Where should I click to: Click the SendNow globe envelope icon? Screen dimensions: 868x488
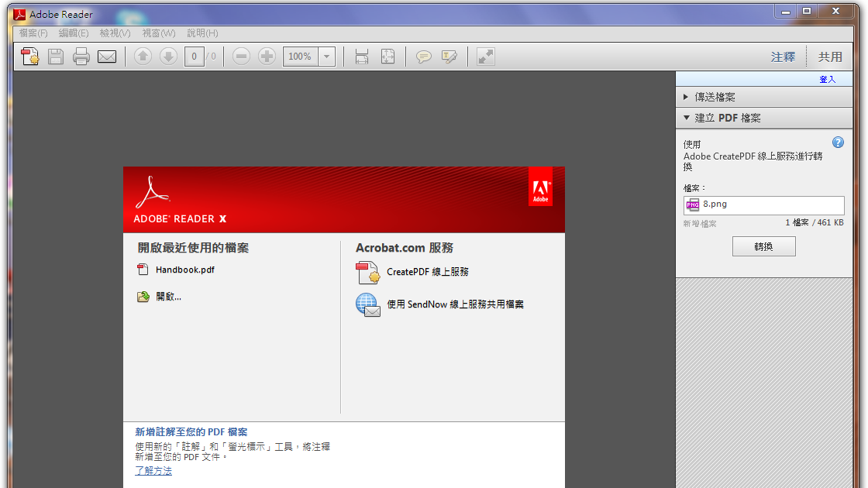coord(367,305)
